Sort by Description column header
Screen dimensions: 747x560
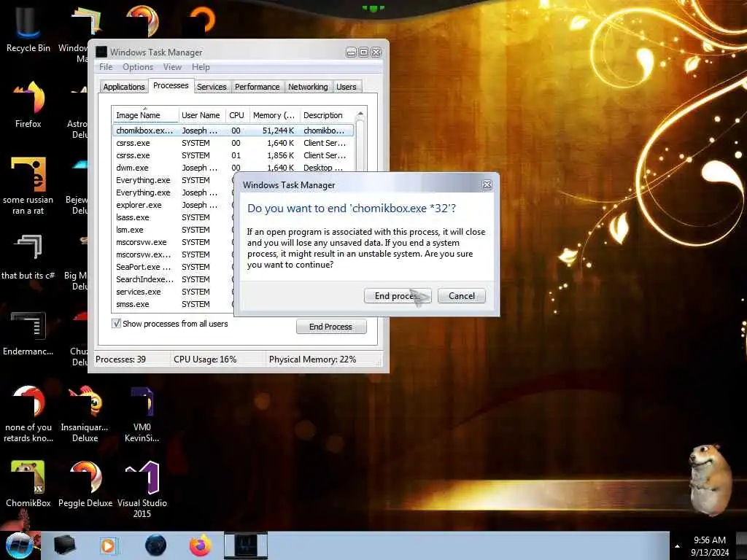(x=326, y=115)
